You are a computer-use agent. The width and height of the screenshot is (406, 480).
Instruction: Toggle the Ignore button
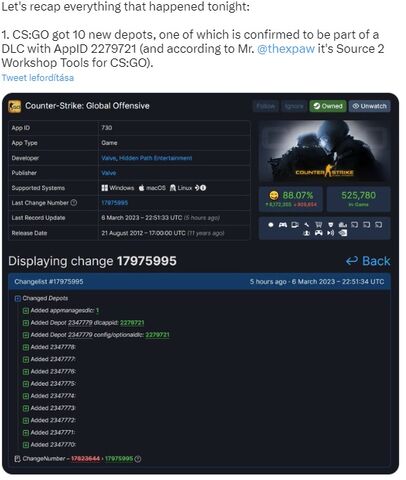coord(294,106)
